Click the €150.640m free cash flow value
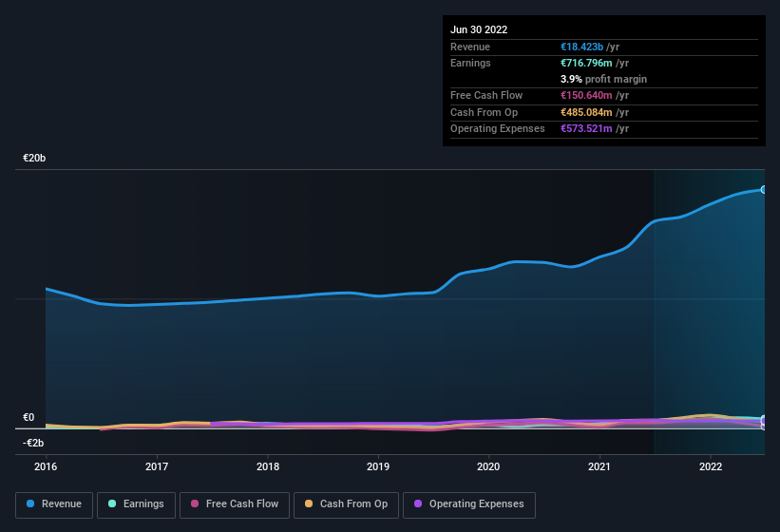The height and width of the screenshot is (532, 780). [586, 95]
